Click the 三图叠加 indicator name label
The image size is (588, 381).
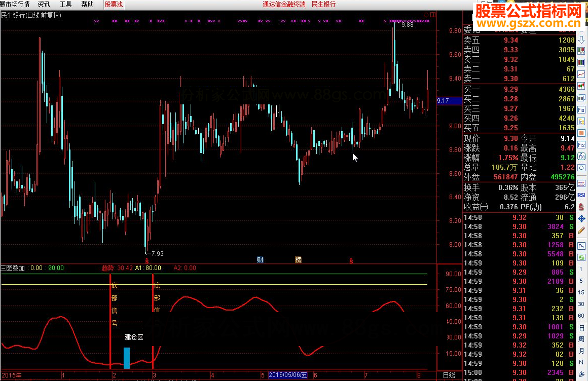tap(13, 268)
